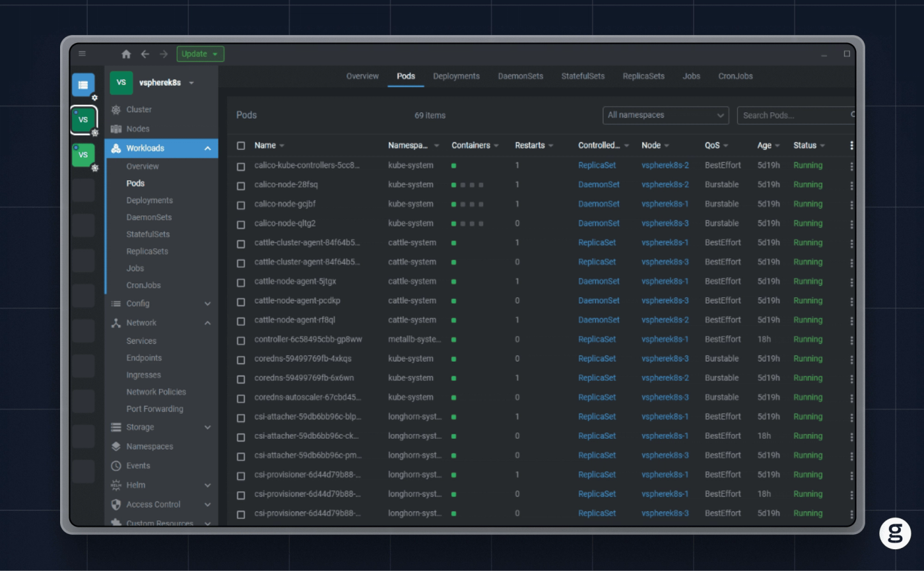This screenshot has width=924, height=571.
Task: Switch to the Deployments tab
Action: pyautogui.click(x=456, y=76)
